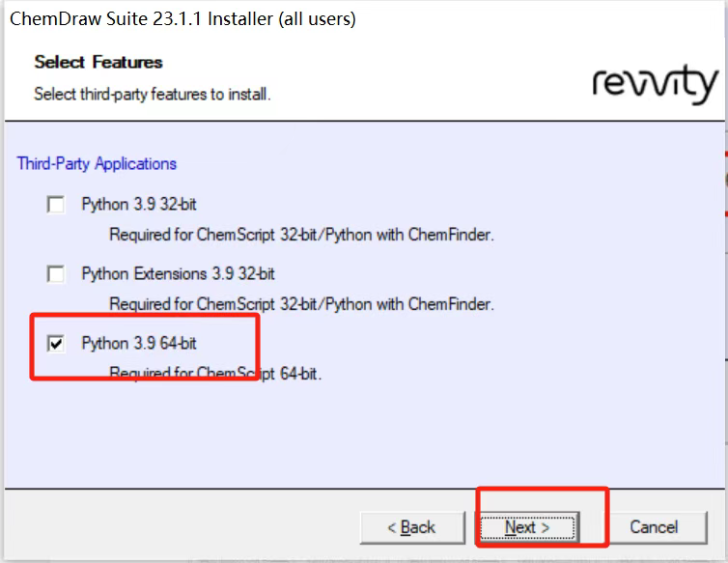This screenshot has height=563, width=728.
Task: Click the description under Python Extensions 3.9 32-bit
Action: (x=301, y=304)
